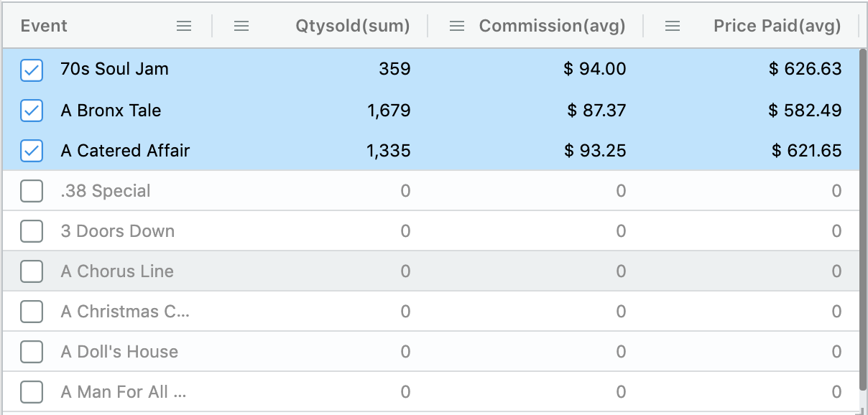The width and height of the screenshot is (868, 415).
Task: Select the 3 Doors Down checkbox
Action: (x=32, y=231)
